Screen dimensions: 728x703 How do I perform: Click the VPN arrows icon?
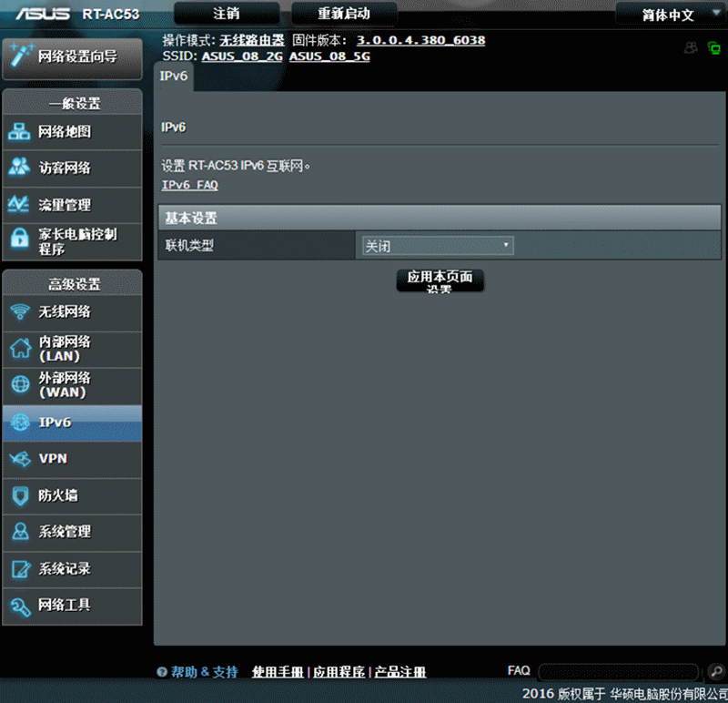tap(20, 459)
